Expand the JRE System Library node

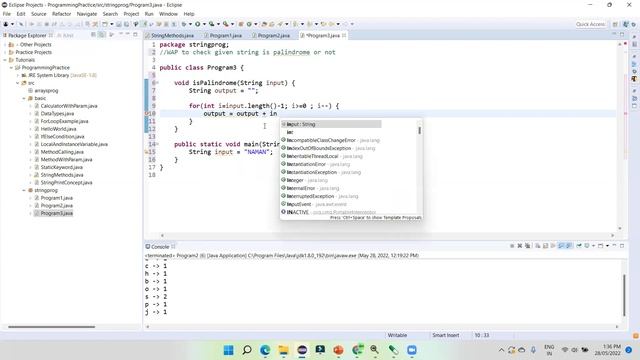[x=18, y=76]
